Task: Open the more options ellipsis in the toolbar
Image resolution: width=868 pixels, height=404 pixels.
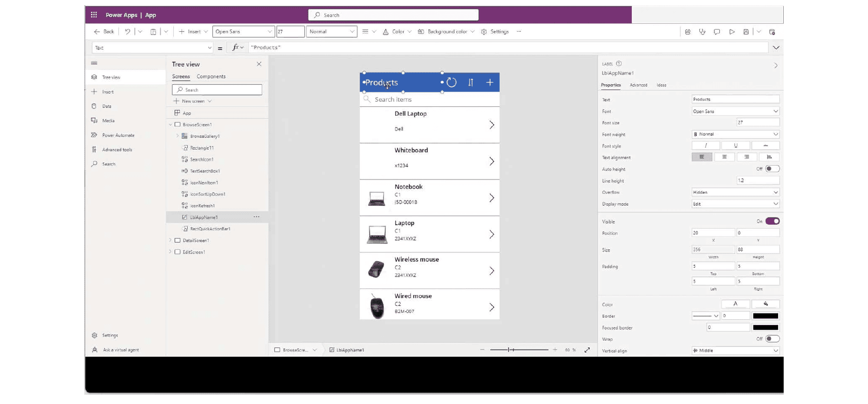Action: (519, 31)
